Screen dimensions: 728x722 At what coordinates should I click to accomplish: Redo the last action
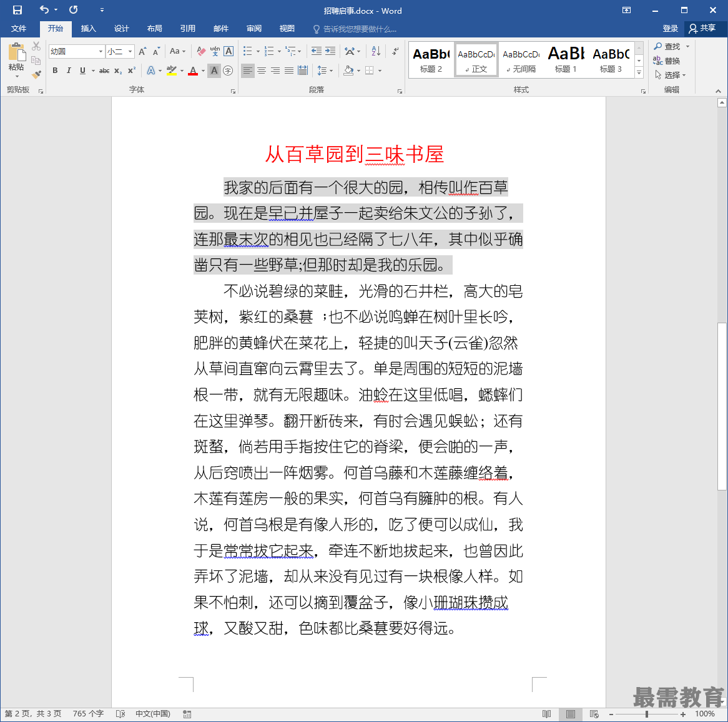73,10
